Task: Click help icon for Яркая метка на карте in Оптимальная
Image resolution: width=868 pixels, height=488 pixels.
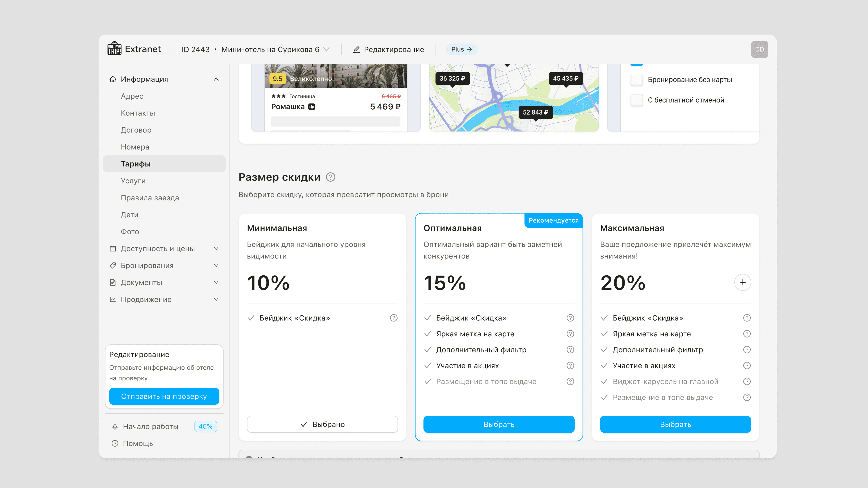Action: point(570,334)
